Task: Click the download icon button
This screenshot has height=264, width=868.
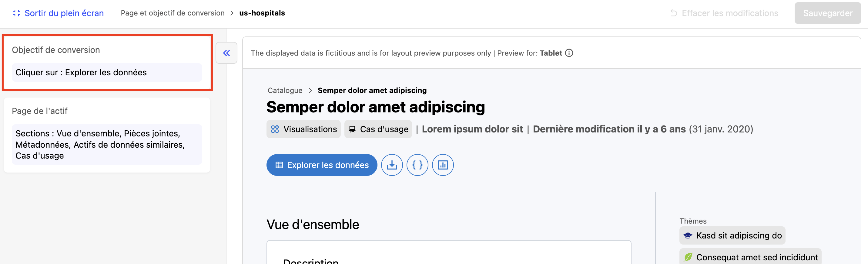Action: click(x=391, y=165)
